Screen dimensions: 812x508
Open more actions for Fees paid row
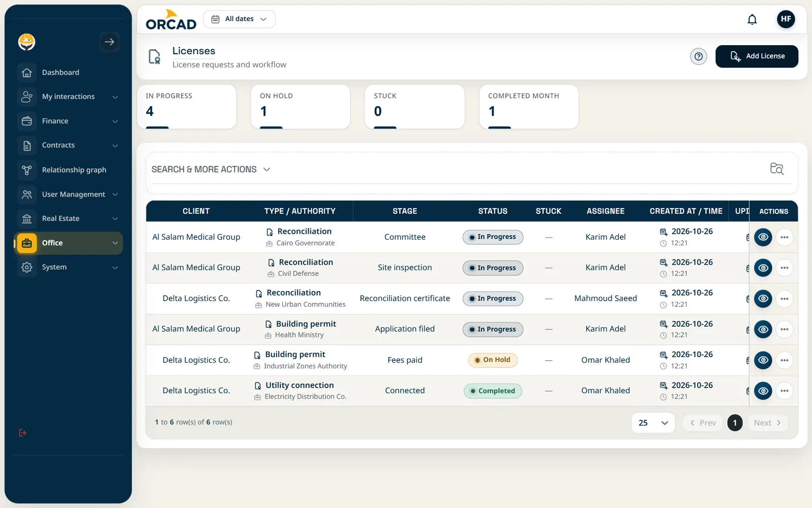784,360
